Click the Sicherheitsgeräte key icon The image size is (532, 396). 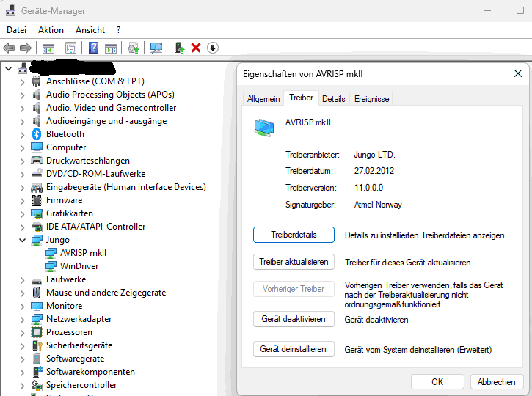[x=37, y=345]
